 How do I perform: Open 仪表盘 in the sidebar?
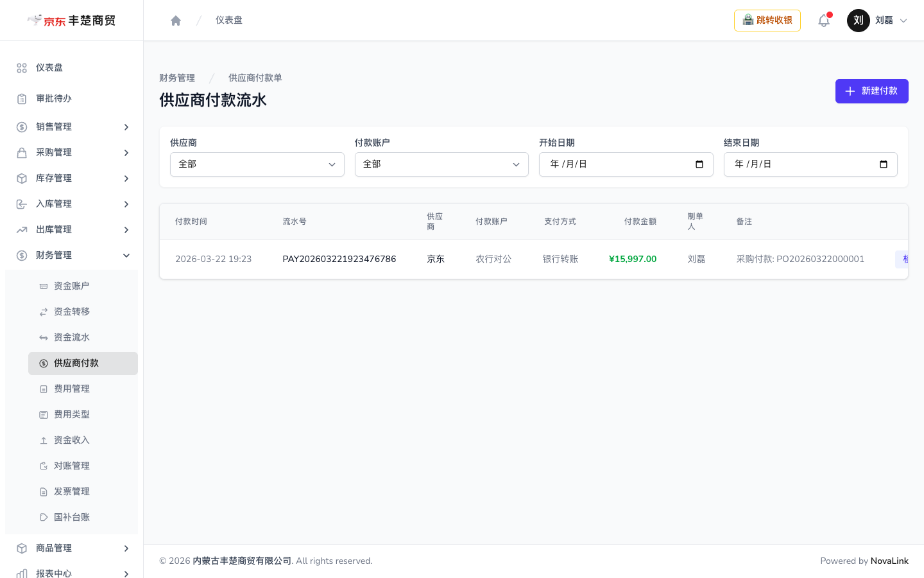pos(71,68)
